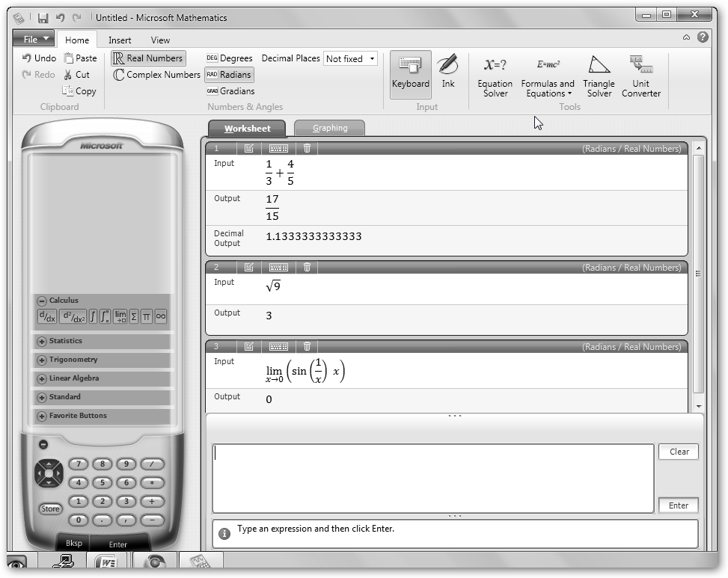
Task: Open the Insert ribbon tab
Action: tap(120, 40)
